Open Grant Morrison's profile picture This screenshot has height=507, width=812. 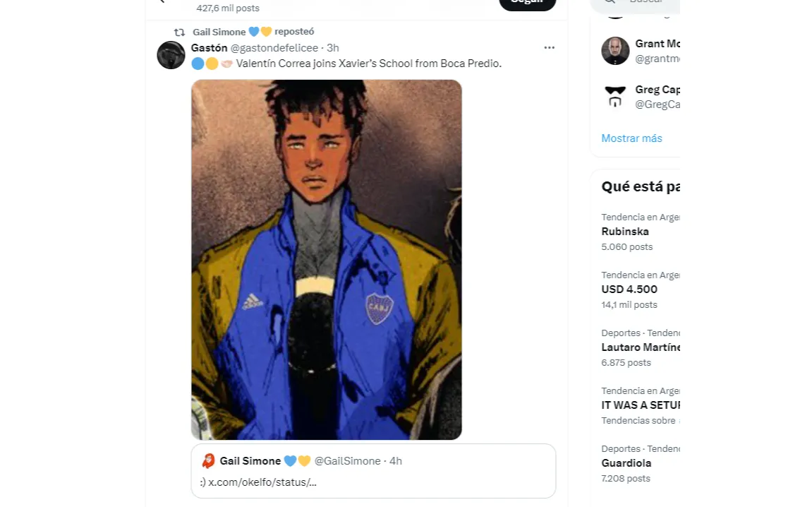615,51
